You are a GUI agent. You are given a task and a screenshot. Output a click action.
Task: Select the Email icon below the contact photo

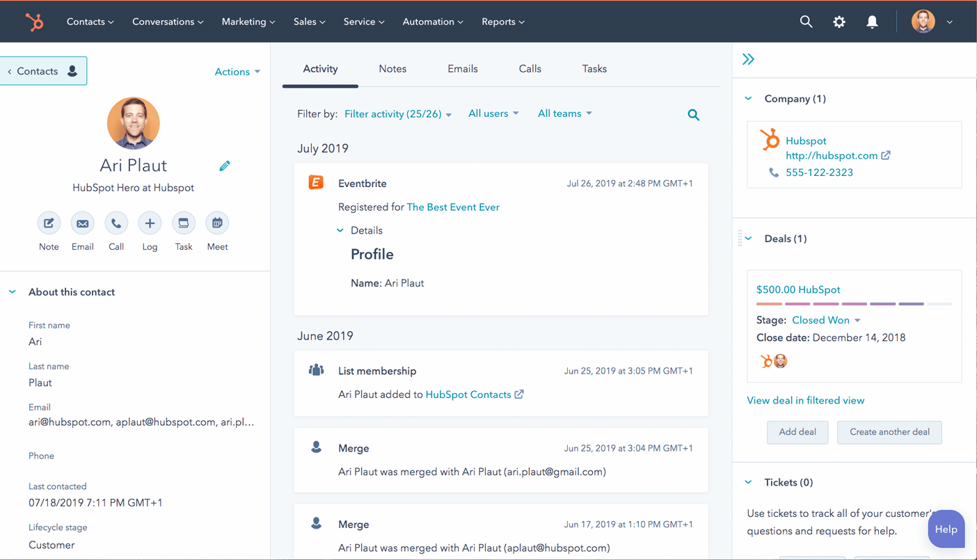tap(82, 223)
